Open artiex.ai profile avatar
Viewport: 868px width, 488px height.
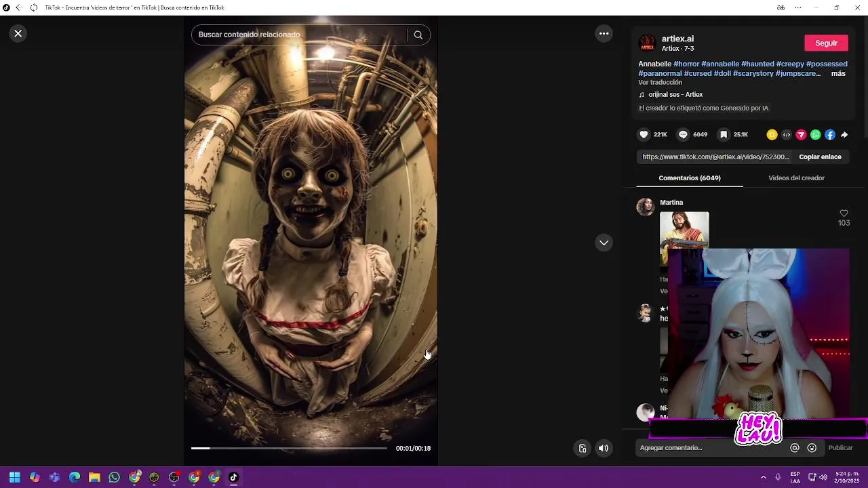click(648, 43)
